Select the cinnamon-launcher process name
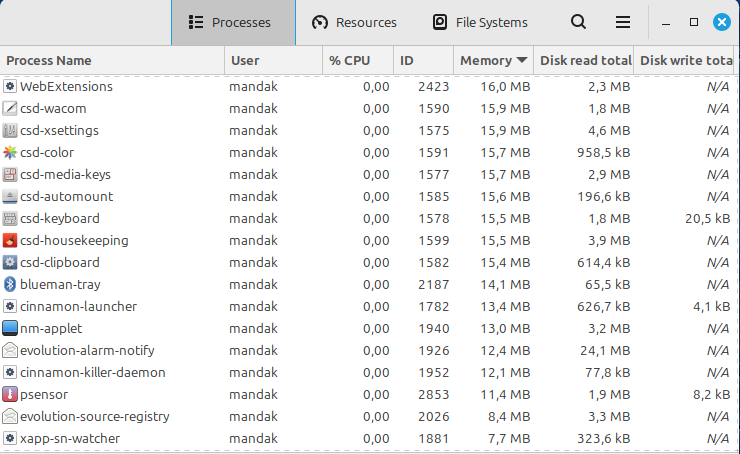Viewport: 740px width, 454px height. 78,306
